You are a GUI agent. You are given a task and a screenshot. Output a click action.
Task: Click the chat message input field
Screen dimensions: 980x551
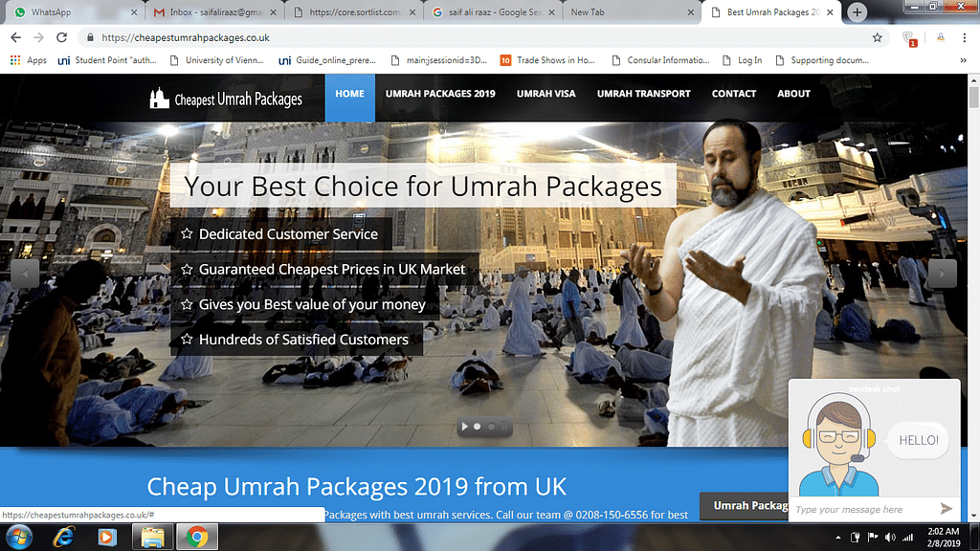click(861, 509)
